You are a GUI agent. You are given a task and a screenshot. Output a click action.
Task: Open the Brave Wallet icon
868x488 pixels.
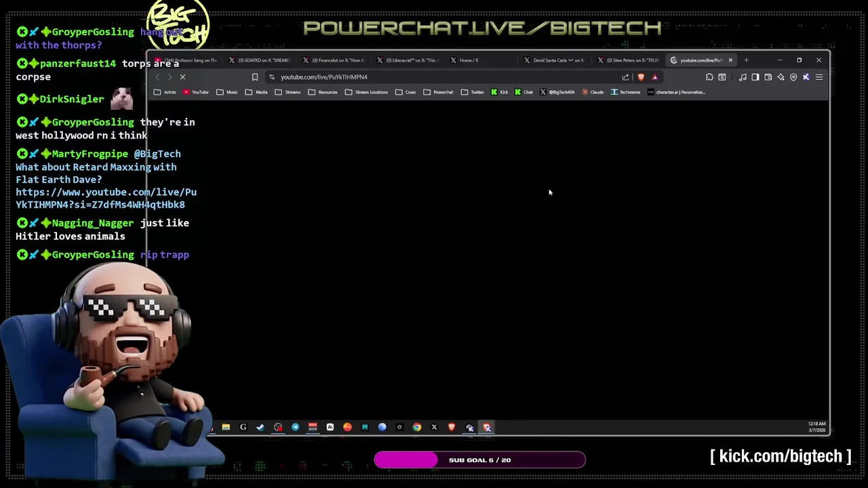[768, 77]
